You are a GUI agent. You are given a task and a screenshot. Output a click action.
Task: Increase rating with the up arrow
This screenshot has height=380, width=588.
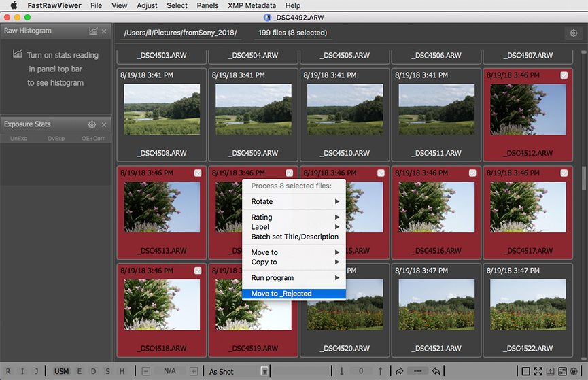click(380, 371)
